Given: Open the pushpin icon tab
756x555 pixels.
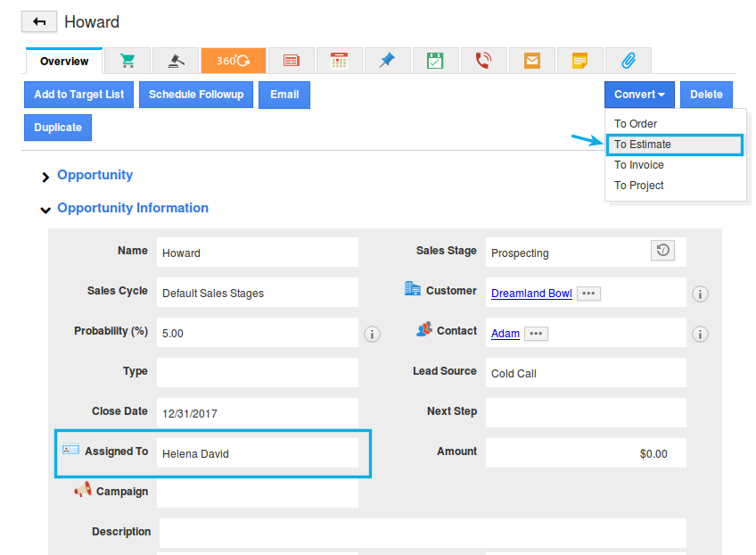Looking at the screenshot, I should pyautogui.click(x=387, y=61).
